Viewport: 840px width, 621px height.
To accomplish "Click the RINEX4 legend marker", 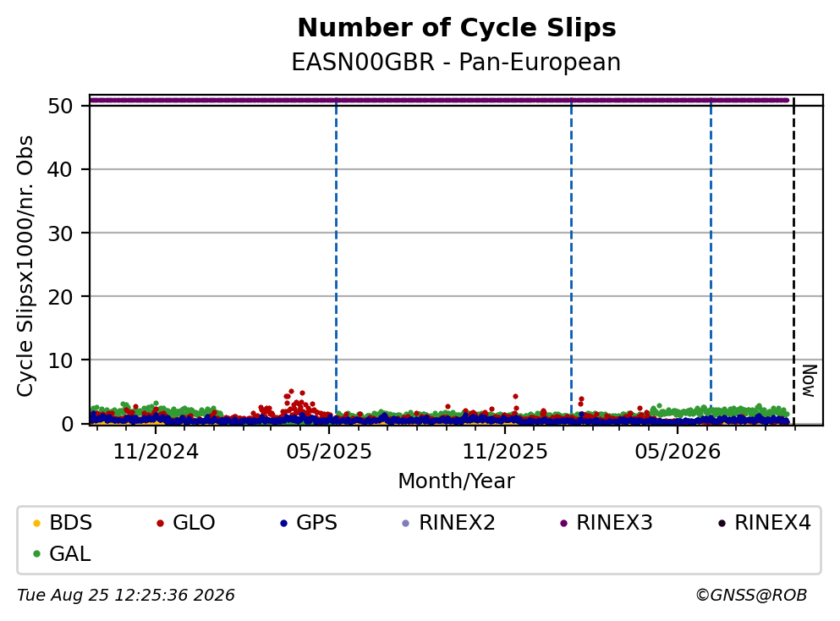I will pyautogui.click(x=722, y=523).
